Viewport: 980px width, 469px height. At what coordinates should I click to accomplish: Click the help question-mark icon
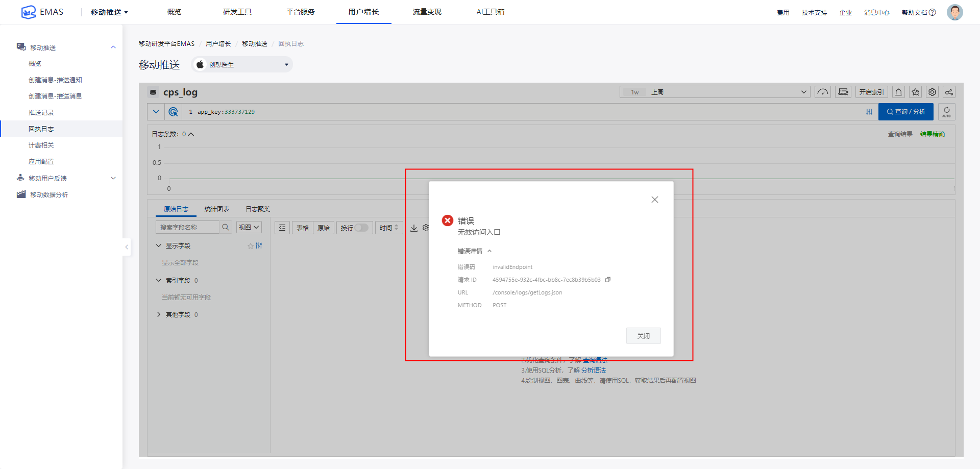click(x=933, y=12)
